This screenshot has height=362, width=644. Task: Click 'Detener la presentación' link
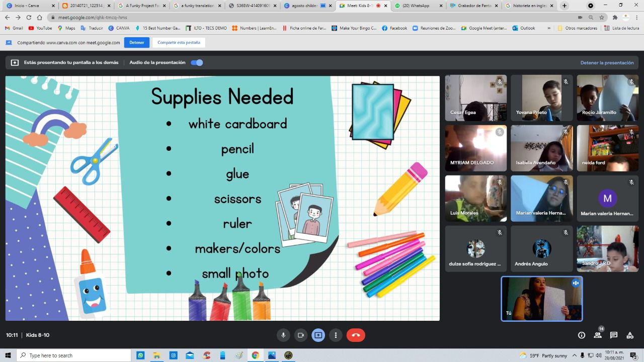pyautogui.click(x=607, y=63)
